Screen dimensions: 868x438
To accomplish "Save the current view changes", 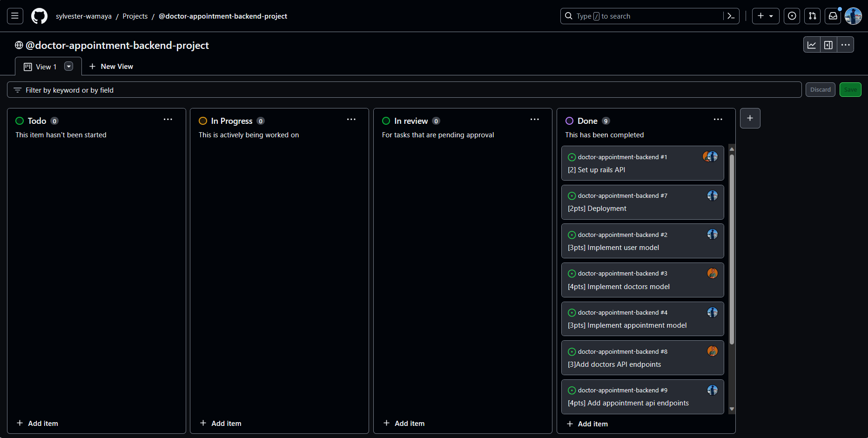I will tap(850, 89).
